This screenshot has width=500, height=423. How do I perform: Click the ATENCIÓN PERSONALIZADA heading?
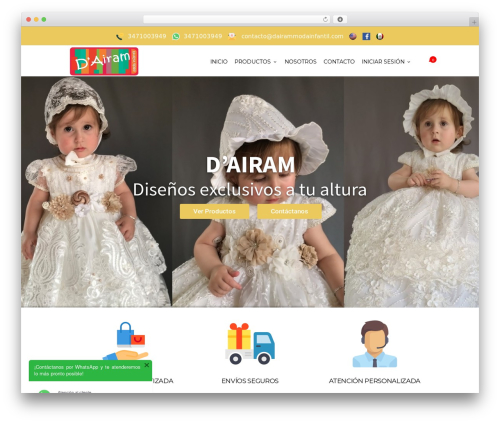[x=375, y=381]
